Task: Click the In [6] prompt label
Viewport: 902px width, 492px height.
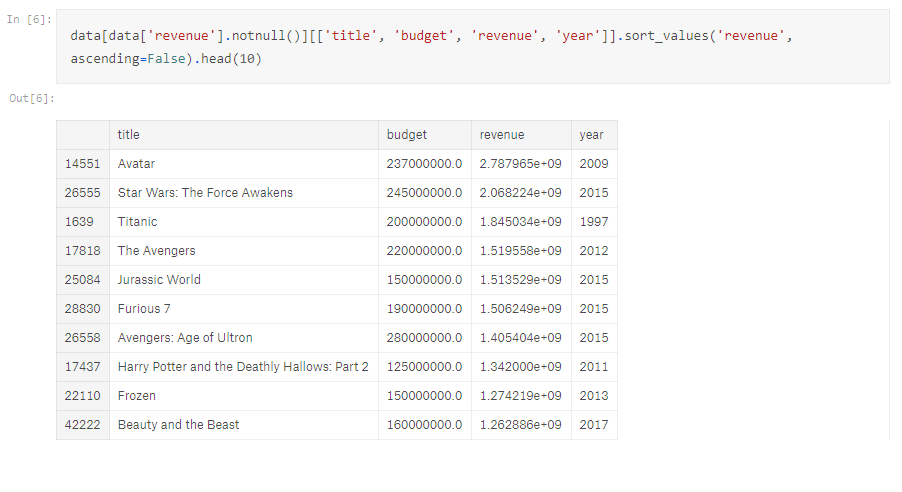Action: 29,20
